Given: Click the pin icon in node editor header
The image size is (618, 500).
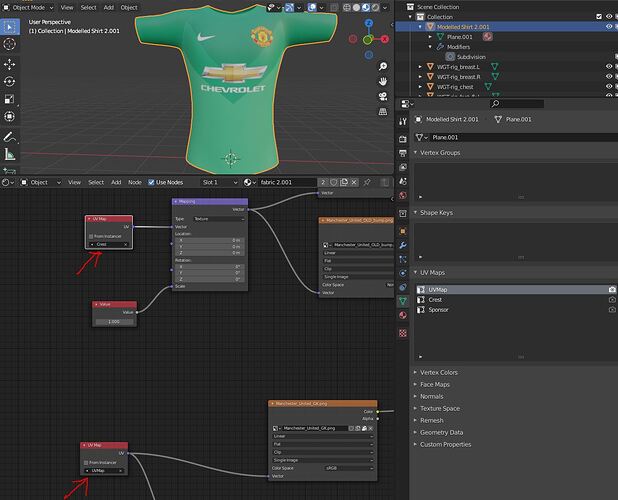Looking at the screenshot, I should point(367,182).
